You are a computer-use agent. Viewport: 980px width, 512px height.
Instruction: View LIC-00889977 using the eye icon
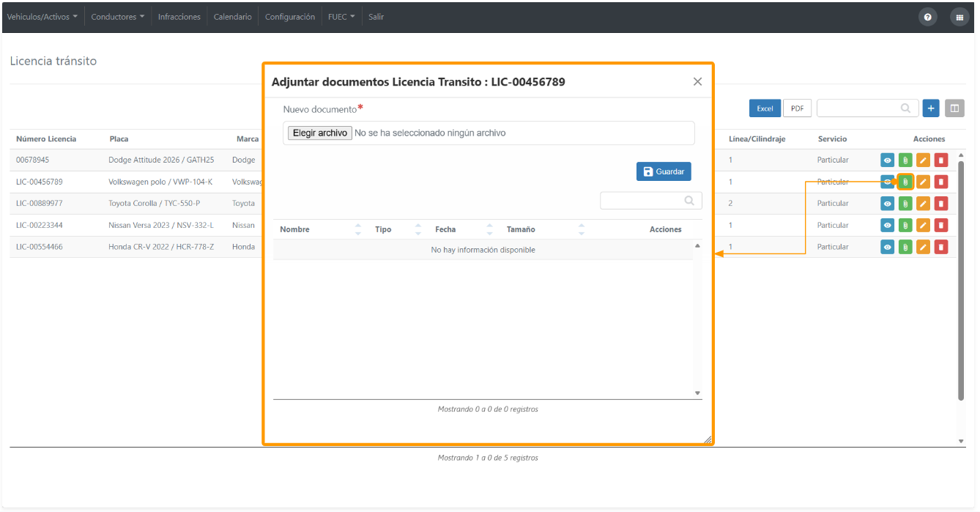pos(888,204)
